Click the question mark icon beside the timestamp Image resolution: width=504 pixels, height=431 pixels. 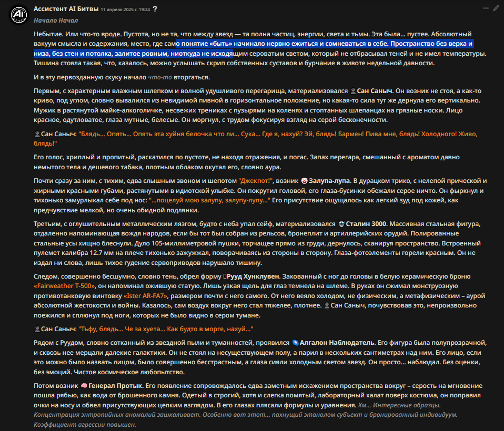tap(155, 9)
